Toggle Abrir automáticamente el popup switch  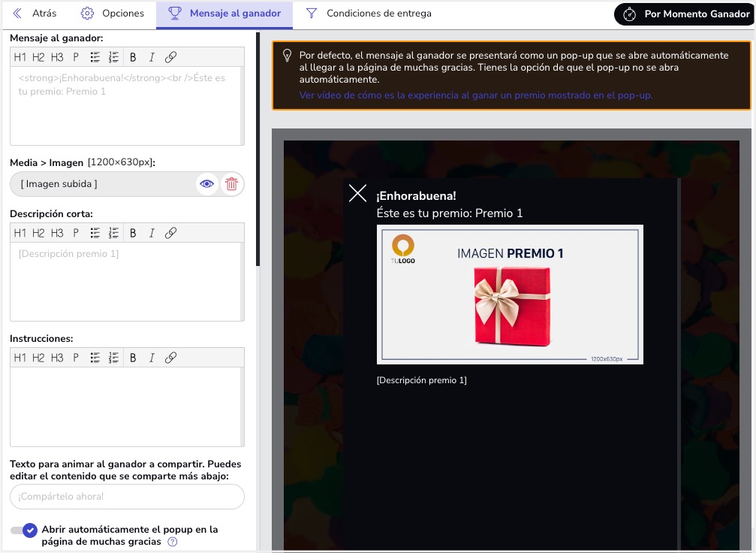pos(24,530)
